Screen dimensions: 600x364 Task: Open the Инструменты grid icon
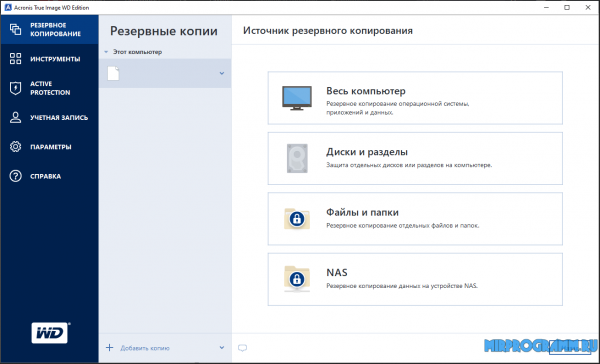pos(15,59)
